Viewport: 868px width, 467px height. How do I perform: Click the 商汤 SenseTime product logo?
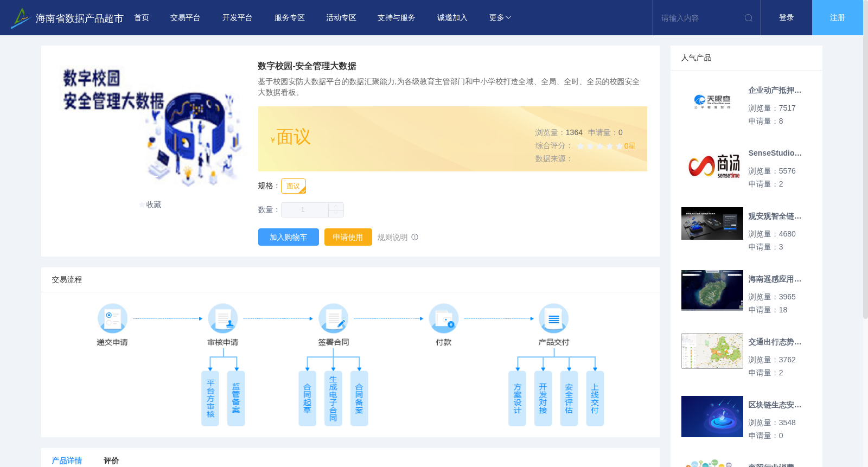712,165
